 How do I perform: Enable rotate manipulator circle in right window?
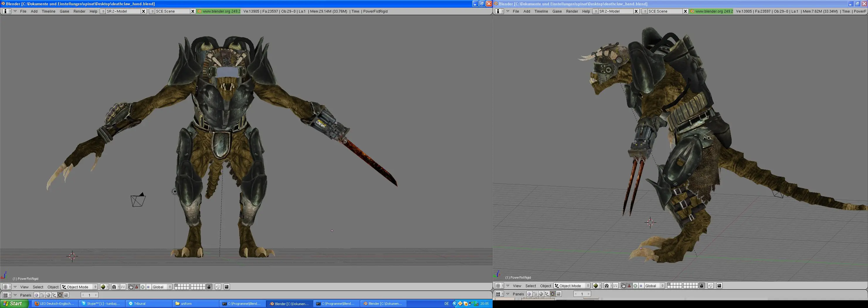pyautogui.click(x=635, y=286)
